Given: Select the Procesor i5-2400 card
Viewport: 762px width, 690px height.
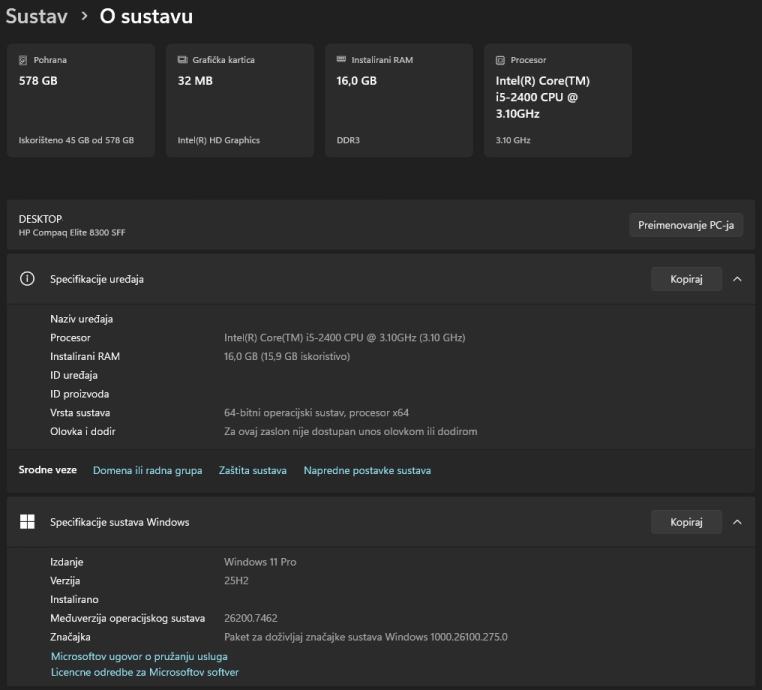Looking at the screenshot, I should click(558, 100).
